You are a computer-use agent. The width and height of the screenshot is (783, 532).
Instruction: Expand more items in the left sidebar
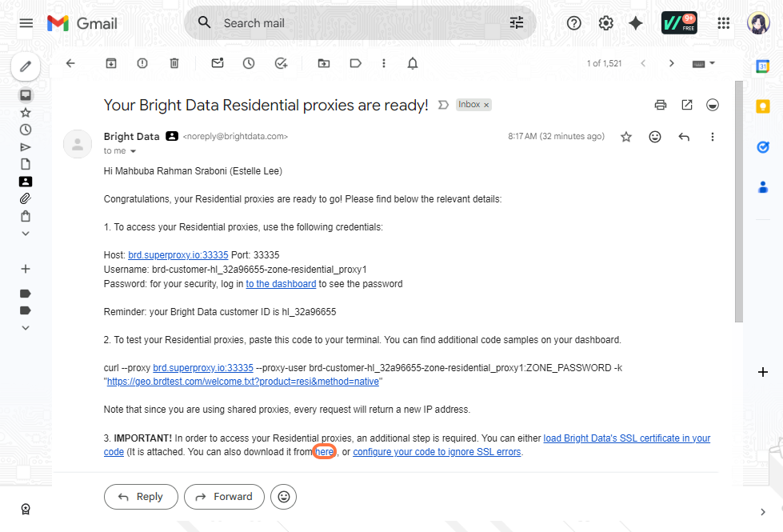coord(26,234)
